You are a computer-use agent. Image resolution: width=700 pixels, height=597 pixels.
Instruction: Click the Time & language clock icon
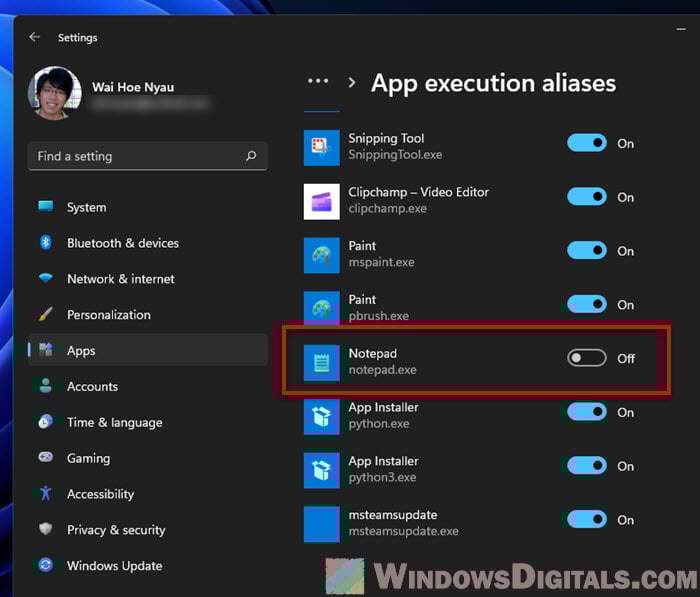(x=46, y=422)
